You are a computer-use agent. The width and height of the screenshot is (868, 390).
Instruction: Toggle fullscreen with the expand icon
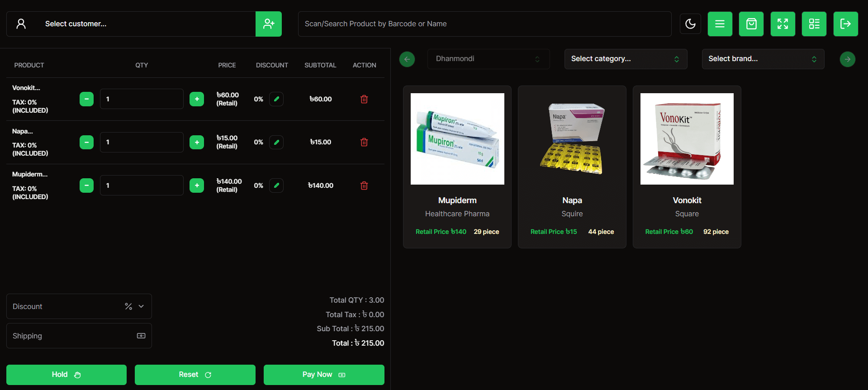(x=783, y=24)
